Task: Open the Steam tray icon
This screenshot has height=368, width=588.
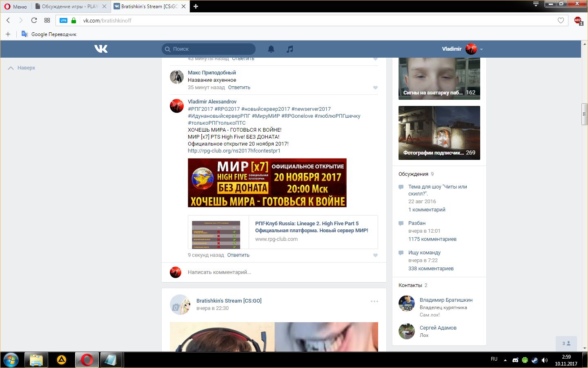Action: coord(535,360)
